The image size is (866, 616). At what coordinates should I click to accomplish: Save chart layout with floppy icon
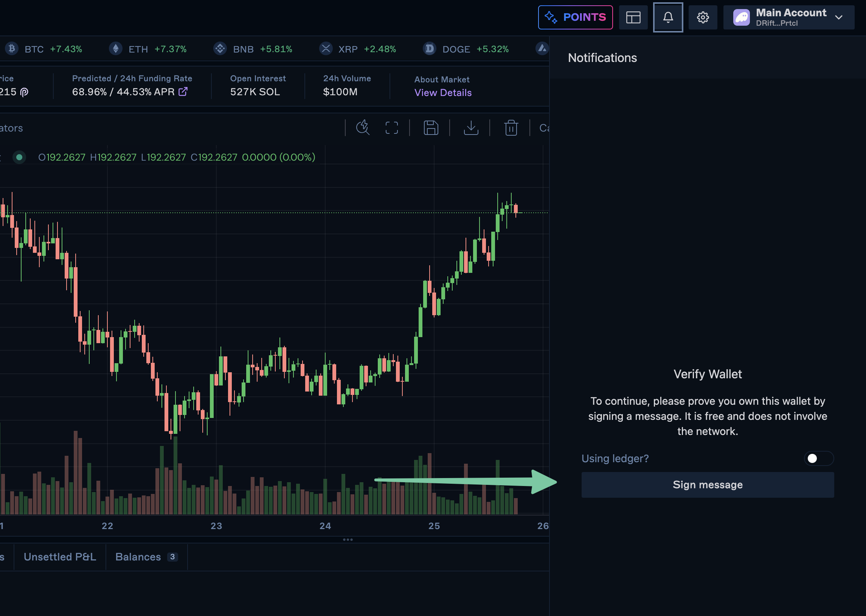[x=431, y=128]
